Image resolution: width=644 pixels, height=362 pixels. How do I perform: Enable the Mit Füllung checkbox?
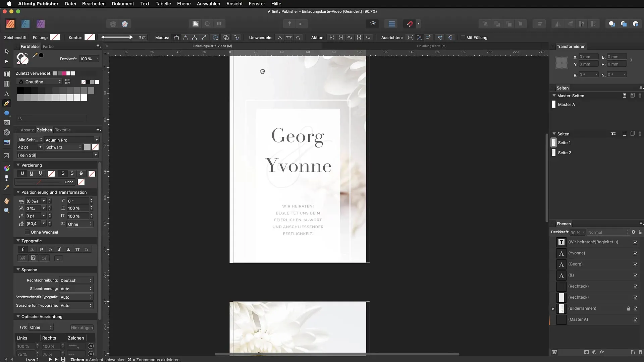click(x=463, y=38)
